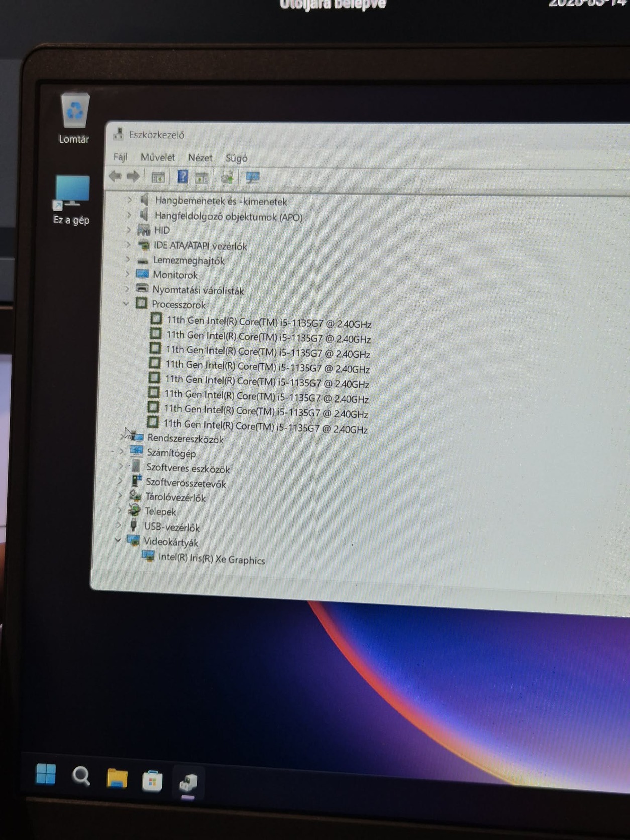Viewport: 630px width, 840px height.
Task: Open the Ez a gép desktop icon
Action: pyautogui.click(x=72, y=199)
